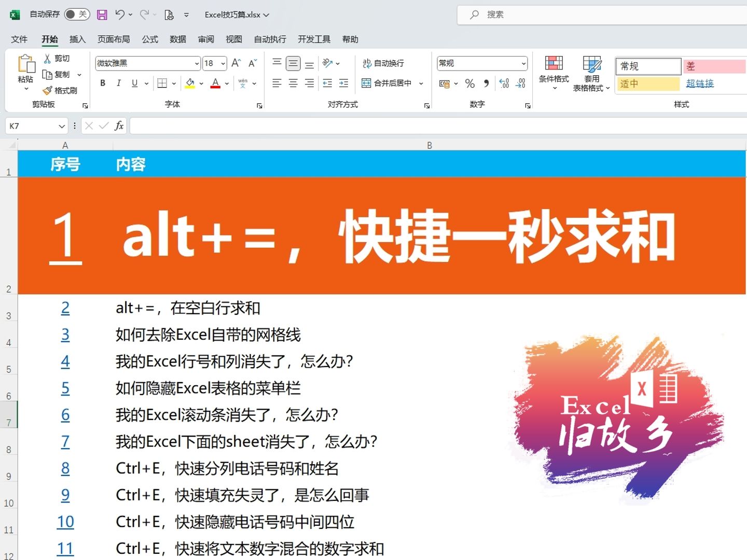Image resolution: width=747 pixels, height=560 pixels.
Task: Apply the yellow fill color
Action: click(x=190, y=83)
